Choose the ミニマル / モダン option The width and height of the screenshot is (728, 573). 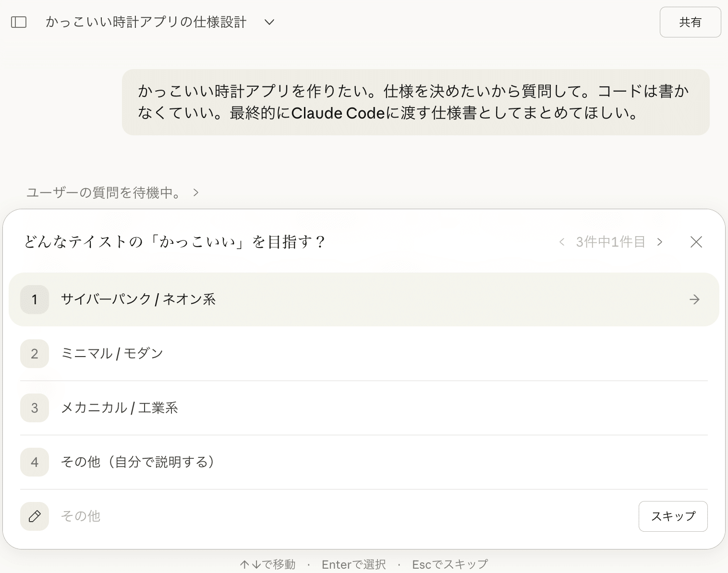[x=112, y=354]
